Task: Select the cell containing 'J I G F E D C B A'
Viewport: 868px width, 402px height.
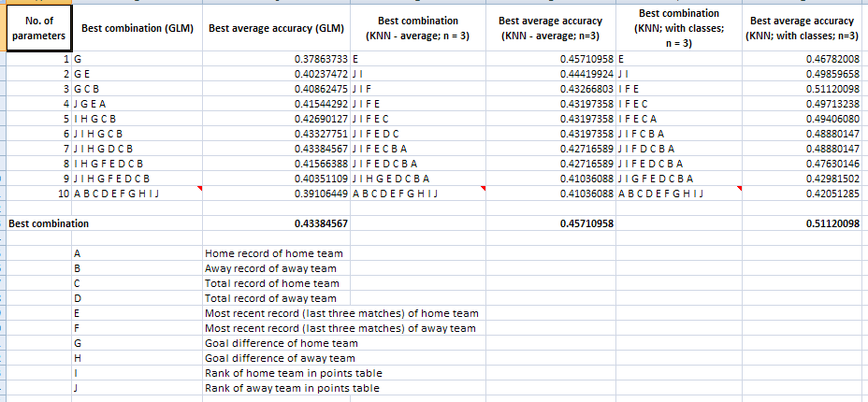Action: tap(679, 178)
